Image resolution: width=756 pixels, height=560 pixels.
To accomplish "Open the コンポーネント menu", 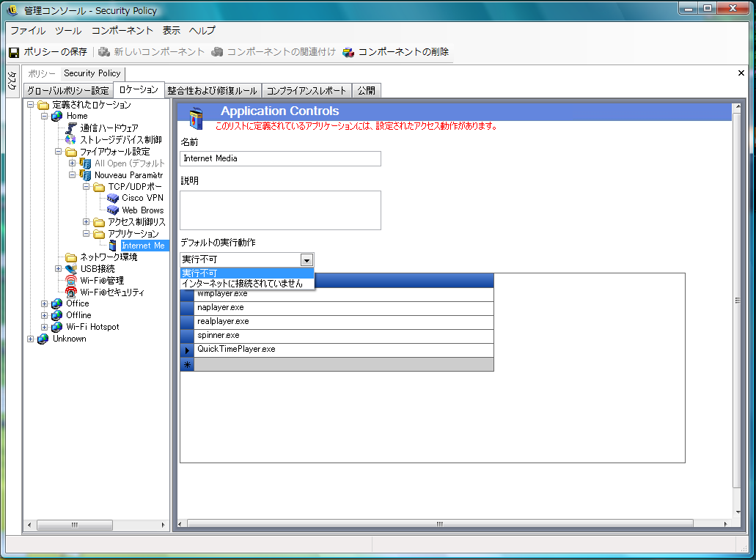I will (122, 30).
